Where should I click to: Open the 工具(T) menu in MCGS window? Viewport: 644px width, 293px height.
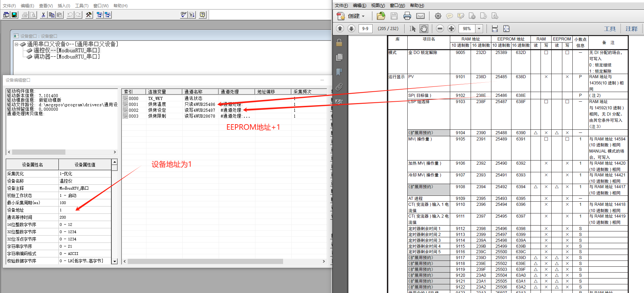click(82, 6)
